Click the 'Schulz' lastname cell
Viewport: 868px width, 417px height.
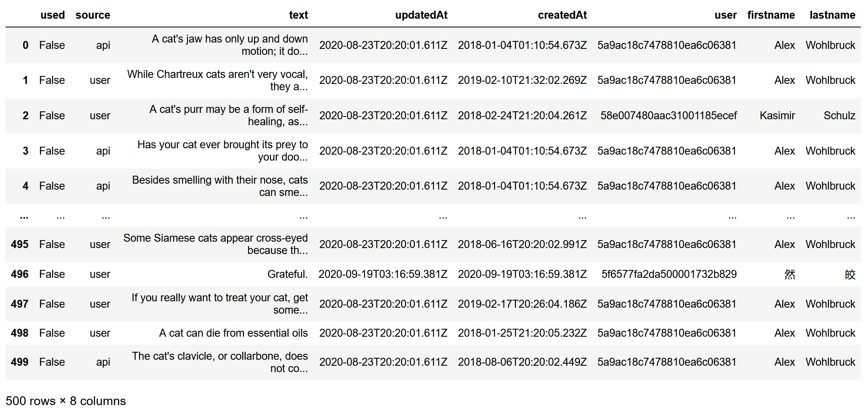839,116
